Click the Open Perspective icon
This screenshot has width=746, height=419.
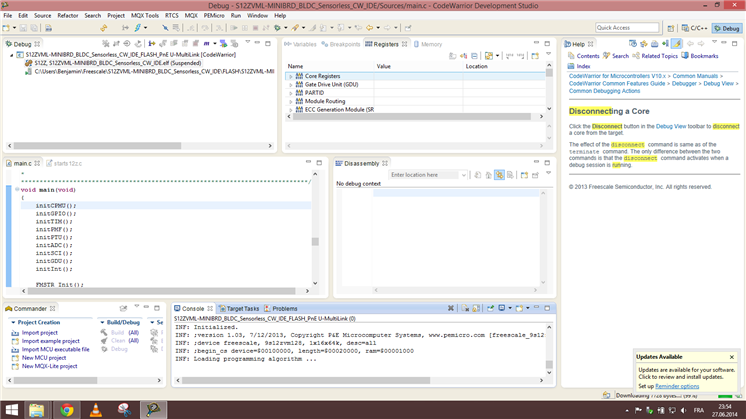point(670,28)
